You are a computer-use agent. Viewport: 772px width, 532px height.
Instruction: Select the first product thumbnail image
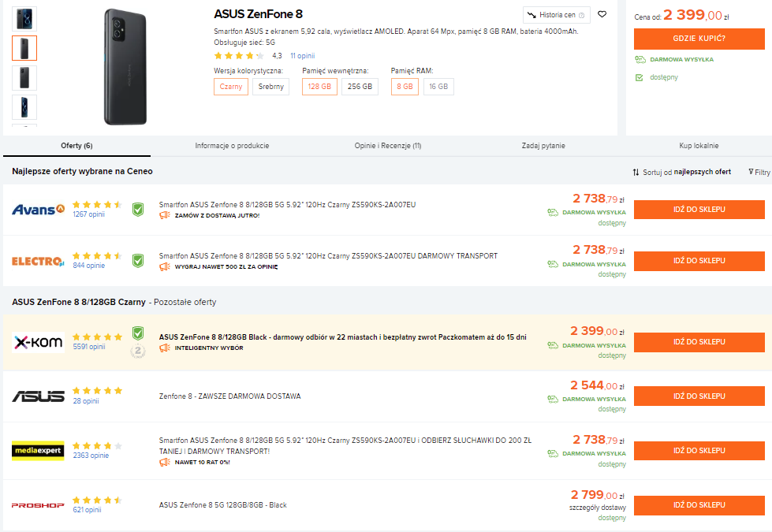pos(24,19)
